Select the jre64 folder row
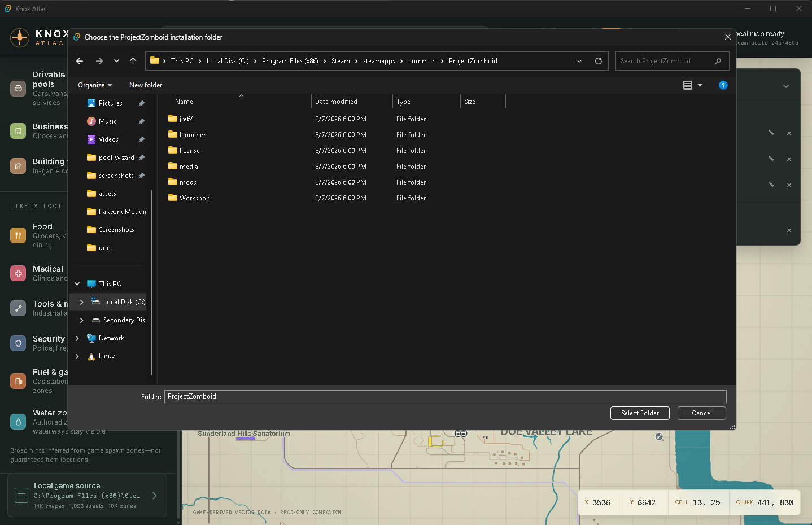Viewport: 812px width, 525px height. (336, 119)
